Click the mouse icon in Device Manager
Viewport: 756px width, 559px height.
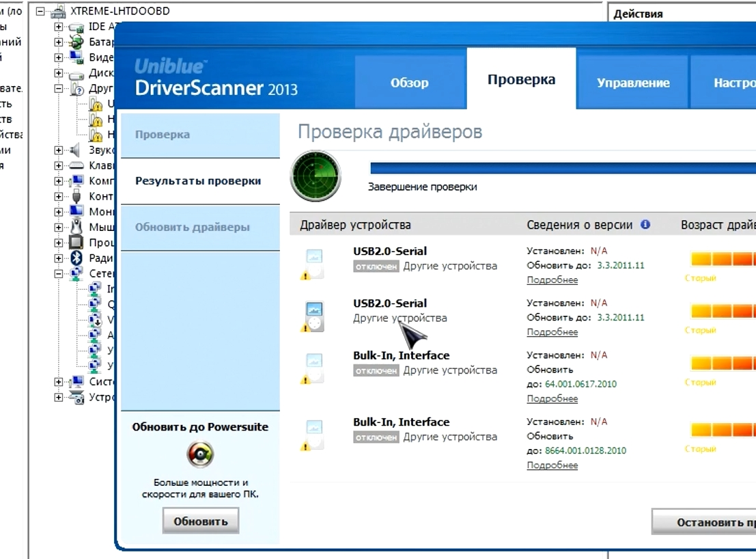tap(76, 227)
